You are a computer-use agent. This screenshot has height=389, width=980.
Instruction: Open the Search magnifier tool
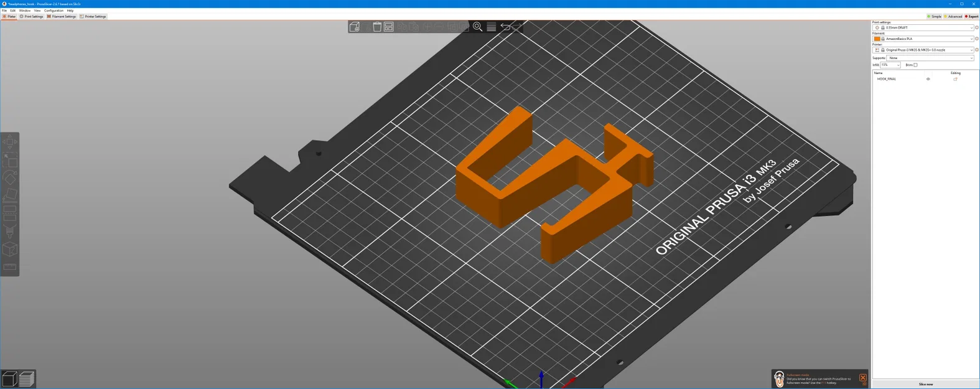tap(477, 27)
